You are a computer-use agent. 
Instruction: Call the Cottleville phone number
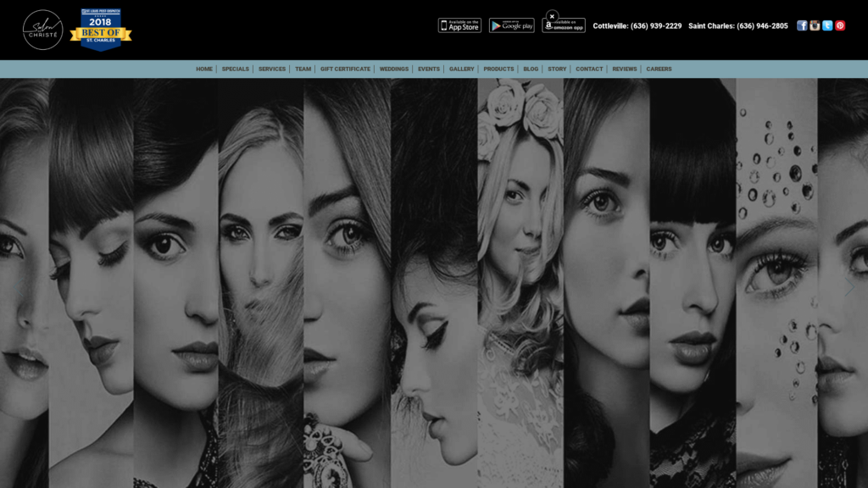pyautogui.click(x=637, y=26)
